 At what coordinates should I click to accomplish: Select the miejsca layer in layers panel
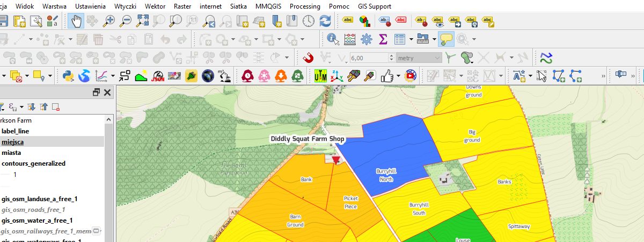12,142
